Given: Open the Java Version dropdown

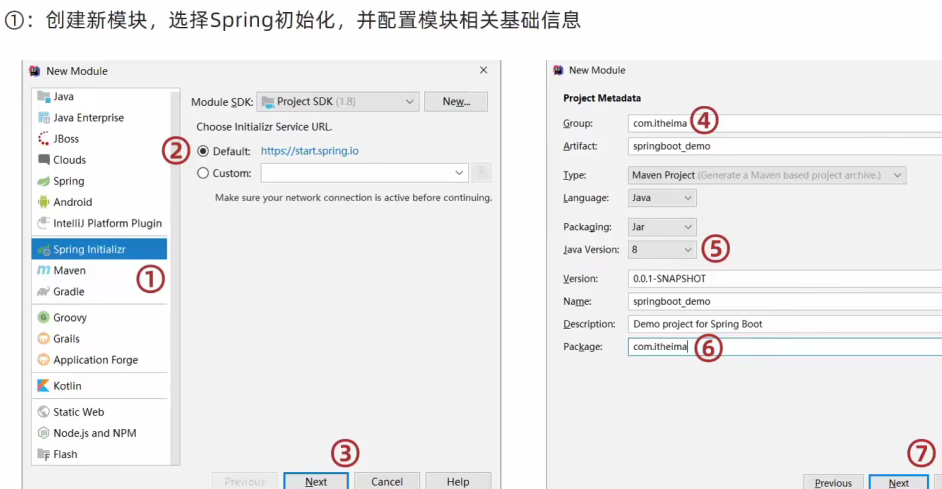Looking at the screenshot, I should [x=662, y=249].
